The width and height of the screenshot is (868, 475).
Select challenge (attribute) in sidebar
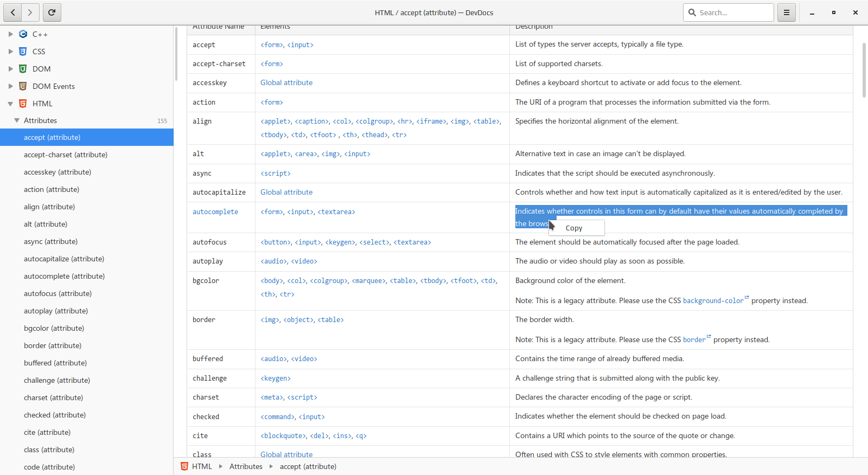click(x=87, y=380)
